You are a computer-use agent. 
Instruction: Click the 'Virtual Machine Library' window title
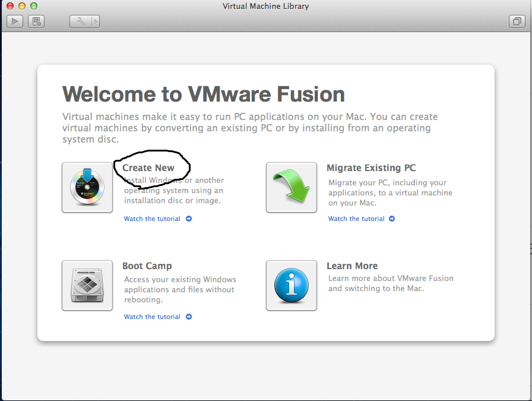click(x=265, y=6)
